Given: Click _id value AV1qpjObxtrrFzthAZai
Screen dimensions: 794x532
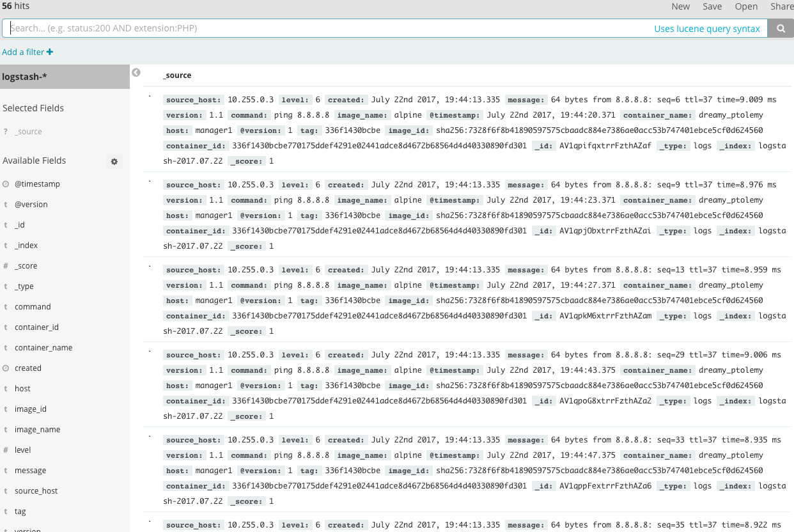Looking at the screenshot, I should point(605,231).
